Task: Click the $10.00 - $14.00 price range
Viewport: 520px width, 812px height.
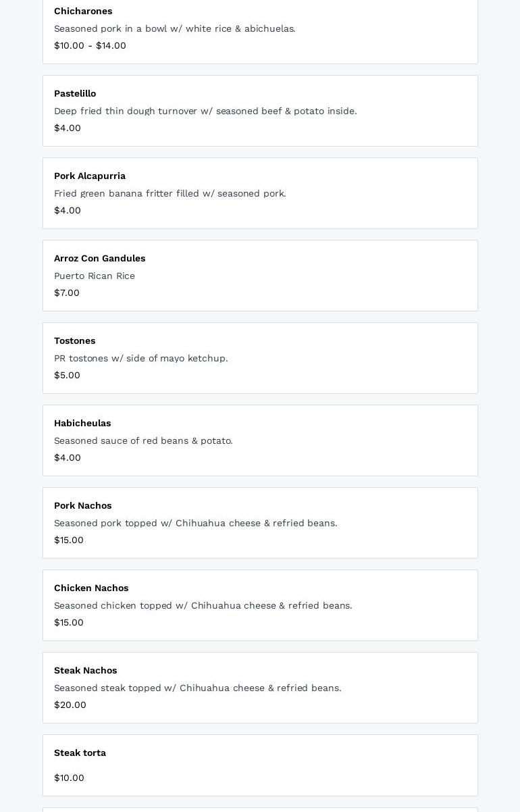Action: click(x=90, y=46)
